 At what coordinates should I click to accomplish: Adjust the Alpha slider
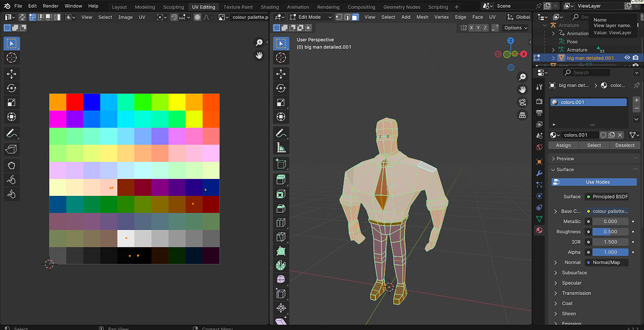610,252
